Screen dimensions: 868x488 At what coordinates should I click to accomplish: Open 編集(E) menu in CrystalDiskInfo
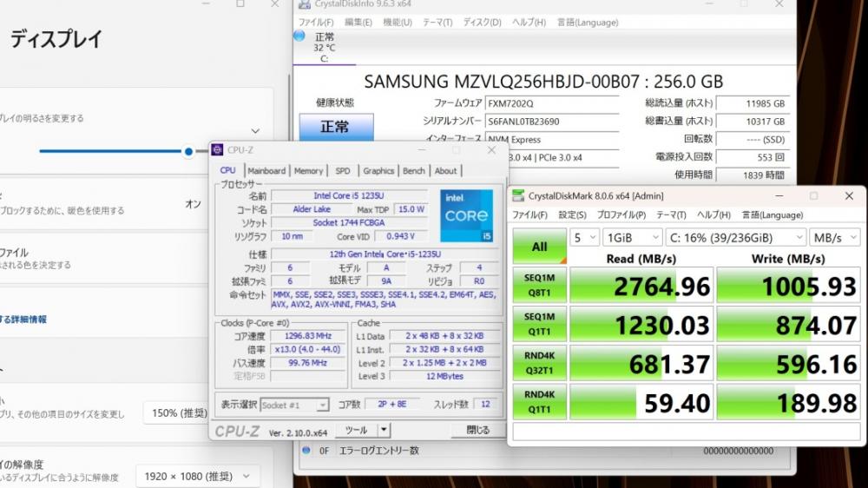click(358, 23)
